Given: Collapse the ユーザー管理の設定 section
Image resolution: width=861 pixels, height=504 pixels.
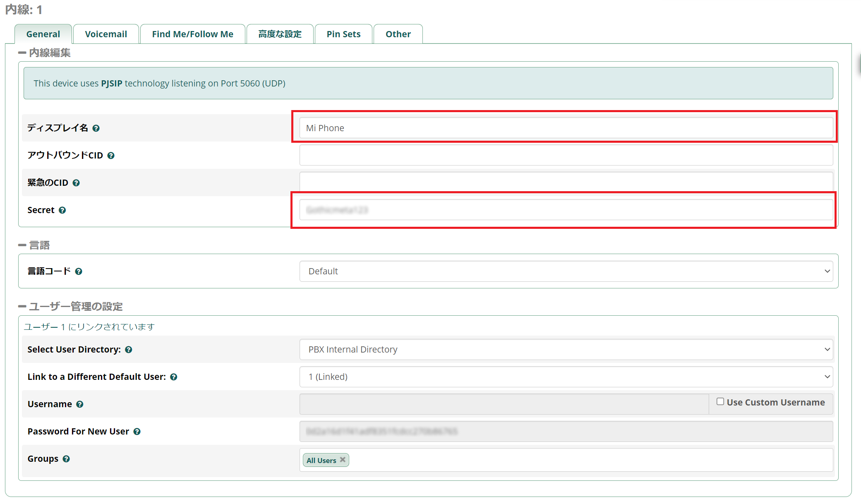Looking at the screenshot, I should (22, 307).
